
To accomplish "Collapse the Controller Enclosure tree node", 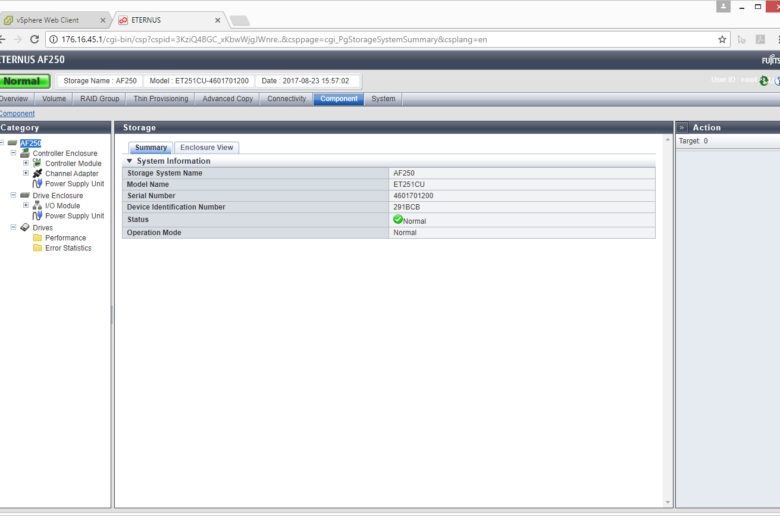I will [13, 153].
